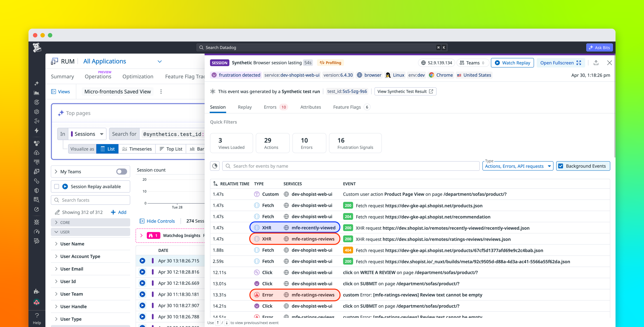Click the Watchdog Insights binoculars badge
The width and height of the screenshot is (644, 327).
point(154,236)
